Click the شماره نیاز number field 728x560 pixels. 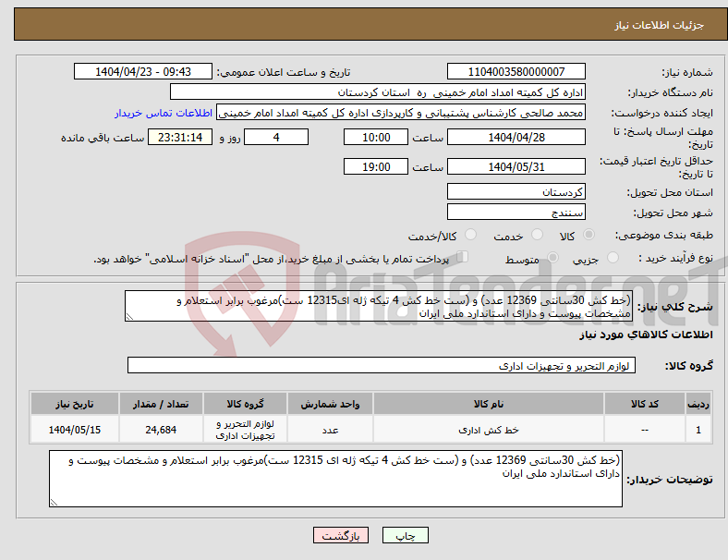(x=516, y=71)
